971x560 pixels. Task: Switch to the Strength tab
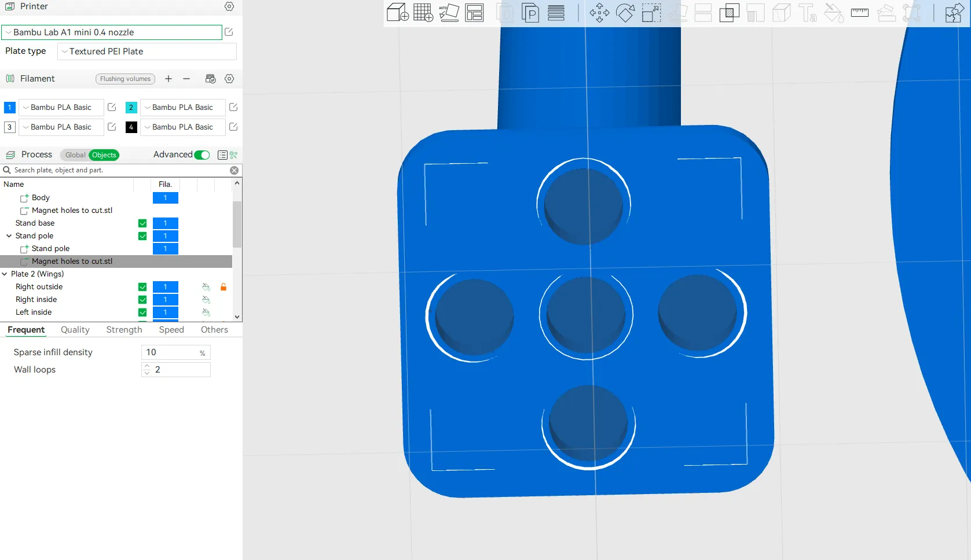[124, 330]
